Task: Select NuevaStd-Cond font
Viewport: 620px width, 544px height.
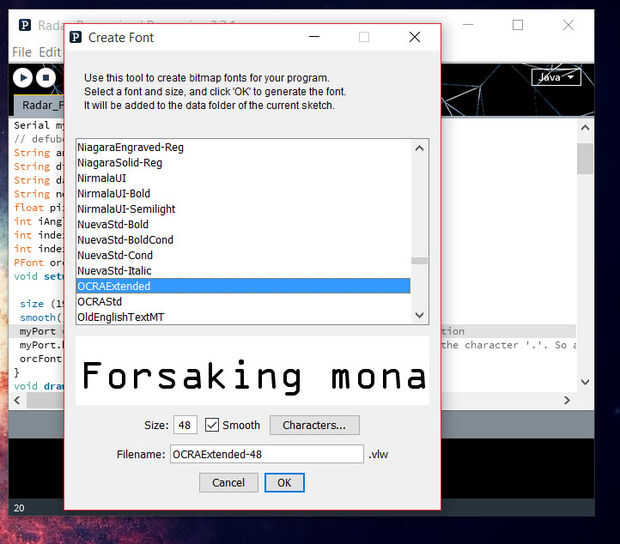Action: point(243,255)
